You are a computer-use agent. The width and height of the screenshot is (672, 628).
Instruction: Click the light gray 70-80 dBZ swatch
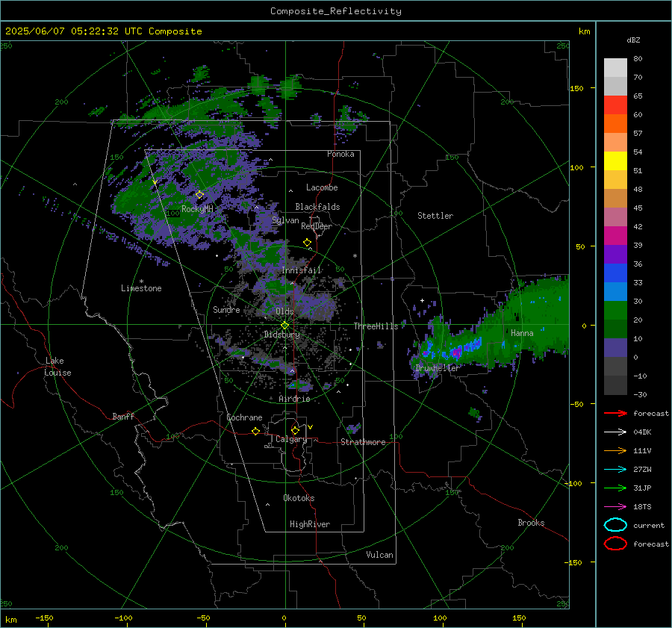(x=615, y=68)
